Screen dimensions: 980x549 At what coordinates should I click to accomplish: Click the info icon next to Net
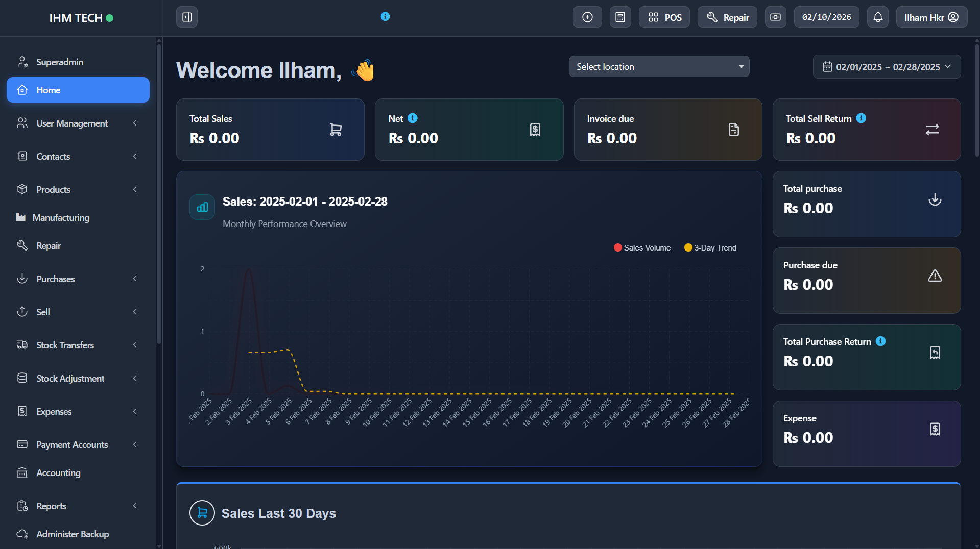point(413,118)
